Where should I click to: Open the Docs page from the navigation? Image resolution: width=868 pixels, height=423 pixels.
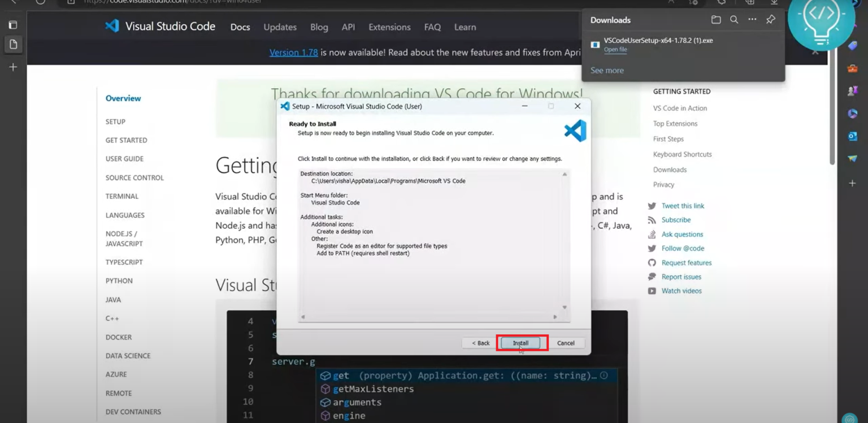(x=240, y=27)
